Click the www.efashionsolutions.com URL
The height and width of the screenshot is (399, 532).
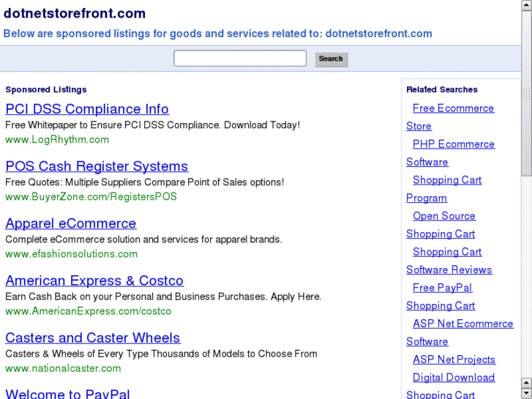[71, 254]
